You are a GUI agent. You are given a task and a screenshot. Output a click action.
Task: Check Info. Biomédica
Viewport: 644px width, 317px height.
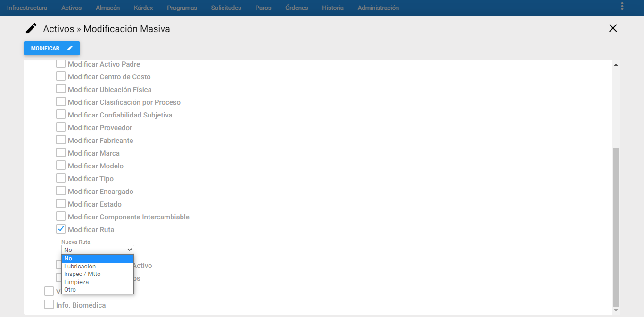pos(49,305)
